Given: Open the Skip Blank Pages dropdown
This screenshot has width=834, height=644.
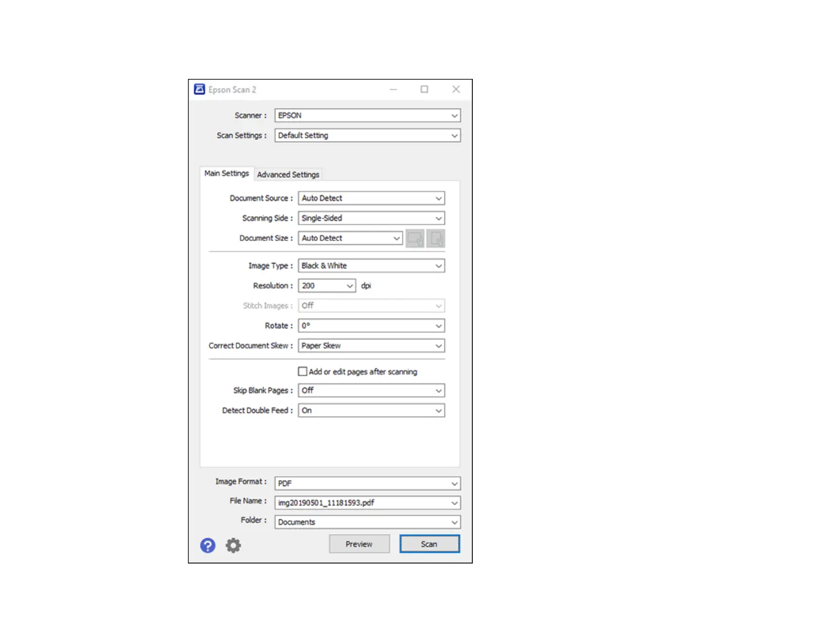Looking at the screenshot, I should (x=371, y=390).
